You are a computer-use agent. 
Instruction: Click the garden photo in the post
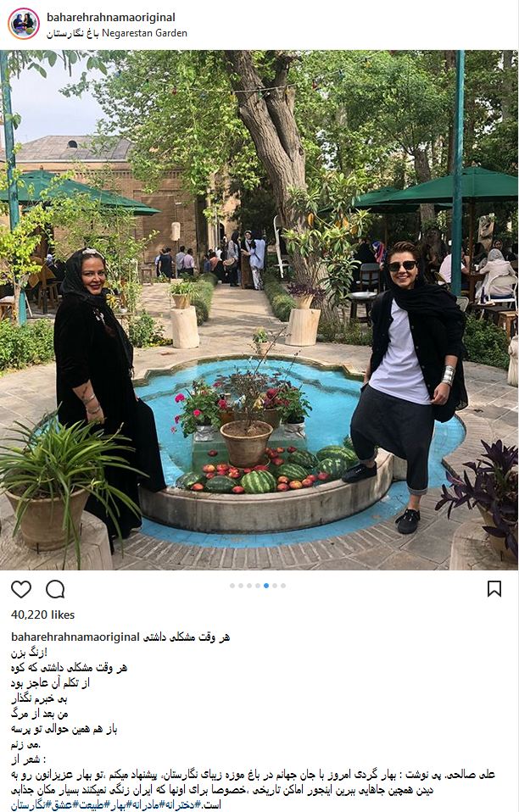[x=259, y=309]
